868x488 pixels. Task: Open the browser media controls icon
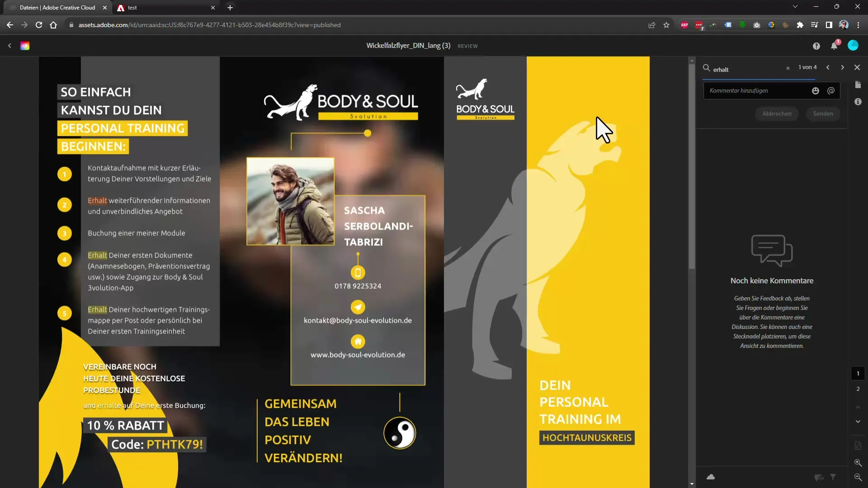[x=814, y=25]
